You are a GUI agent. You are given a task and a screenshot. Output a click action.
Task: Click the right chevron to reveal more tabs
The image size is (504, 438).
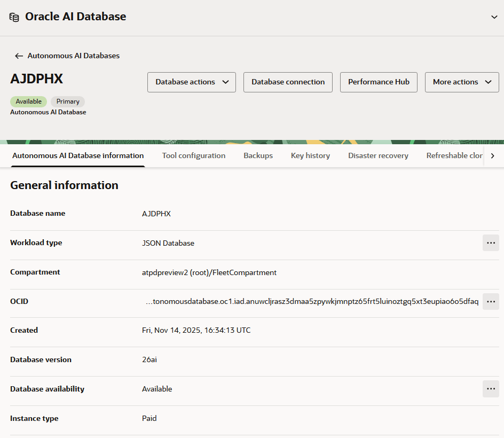click(493, 155)
